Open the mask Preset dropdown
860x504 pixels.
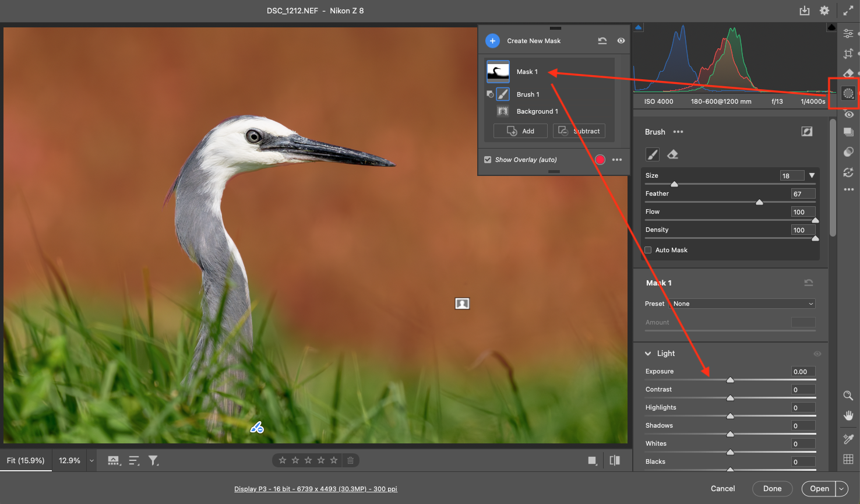click(x=743, y=304)
